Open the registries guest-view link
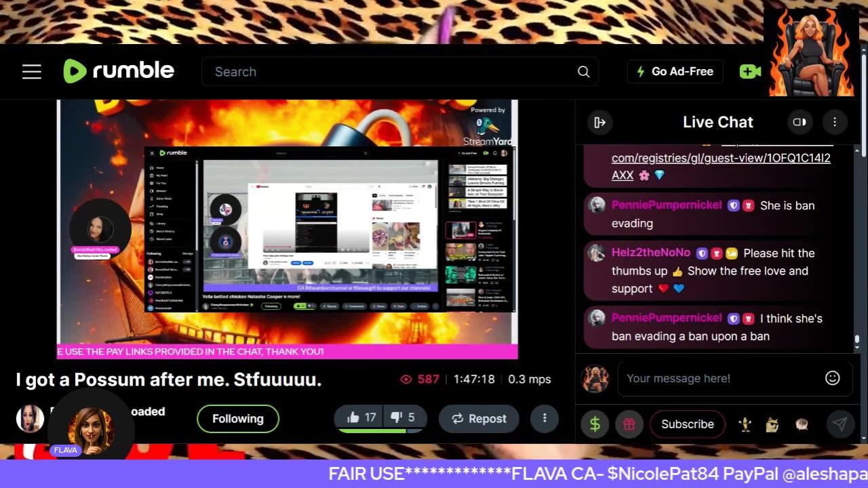The height and width of the screenshot is (488, 868). click(721, 166)
